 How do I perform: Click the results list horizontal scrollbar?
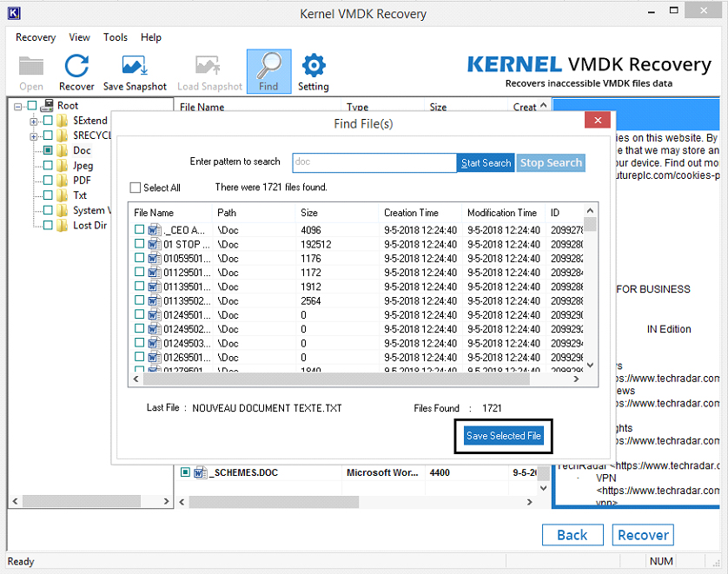pyautogui.click(x=336, y=379)
